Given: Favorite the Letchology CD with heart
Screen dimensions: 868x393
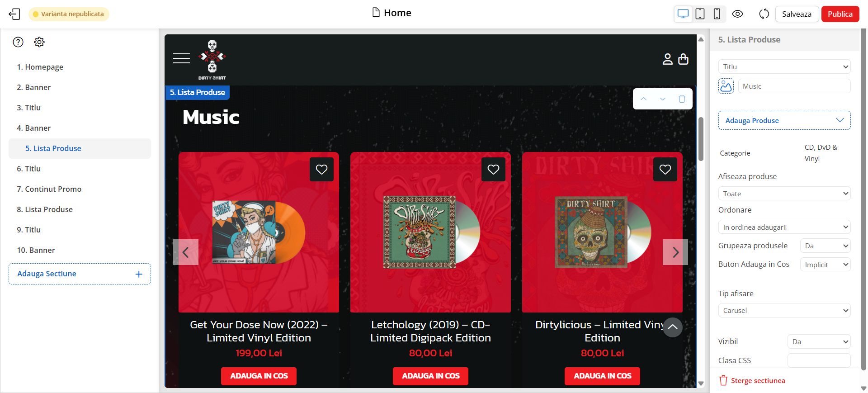Looking at the screenshot, I should tap(493, 169).
